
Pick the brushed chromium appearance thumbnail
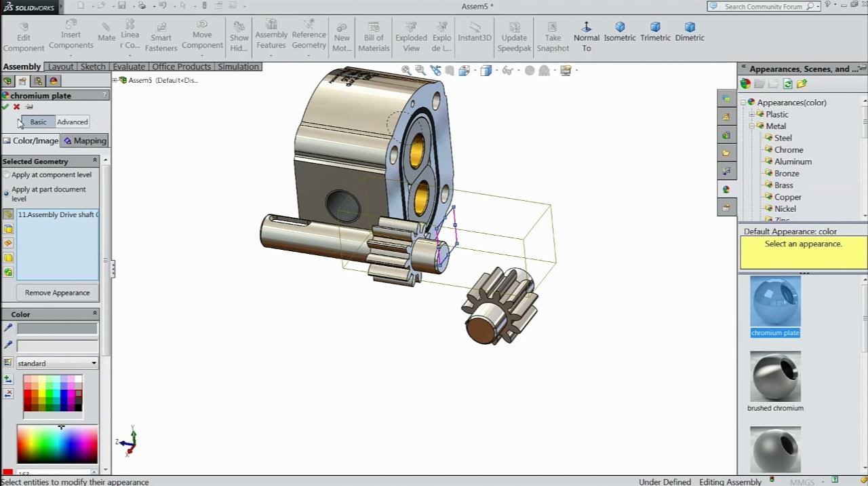click(775, 377)
